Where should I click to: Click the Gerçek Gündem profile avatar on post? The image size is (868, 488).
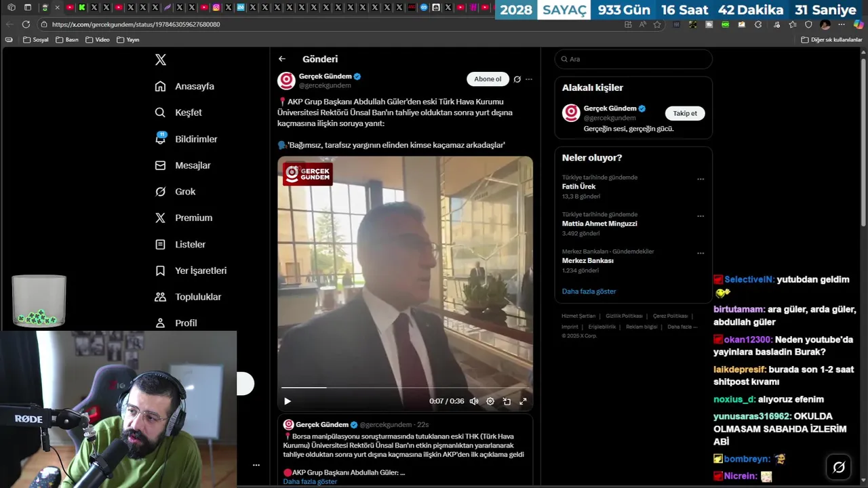pyautogui.click(x=286, y=81)
